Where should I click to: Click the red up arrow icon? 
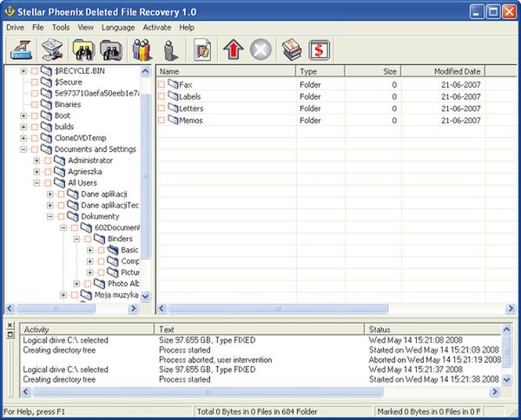click(234, 49)
